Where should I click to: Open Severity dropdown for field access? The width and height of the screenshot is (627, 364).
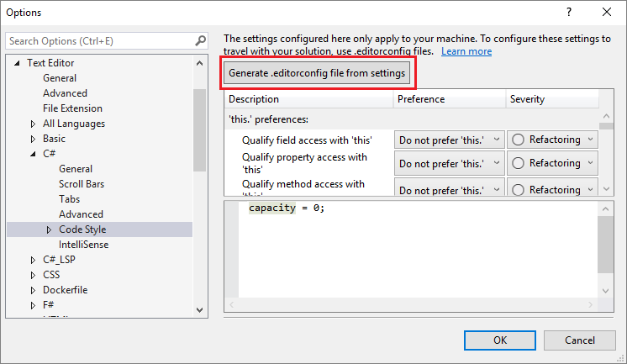[553, 140]
